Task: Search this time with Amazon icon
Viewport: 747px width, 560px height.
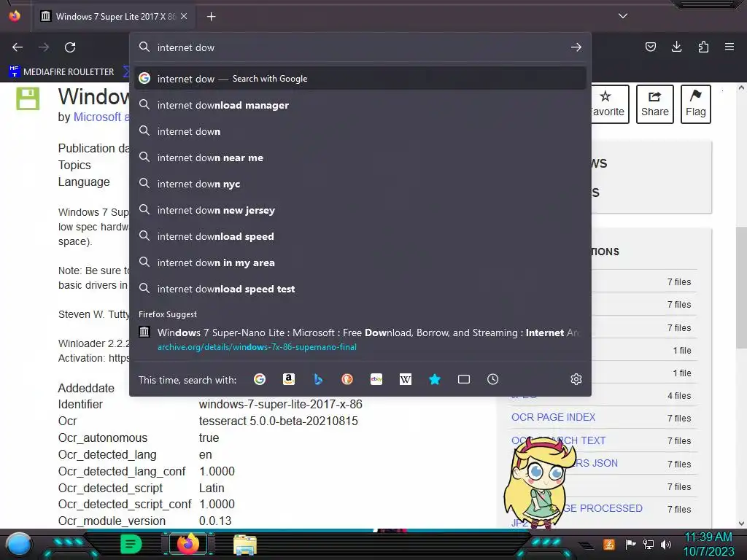Action: point(289,379)
